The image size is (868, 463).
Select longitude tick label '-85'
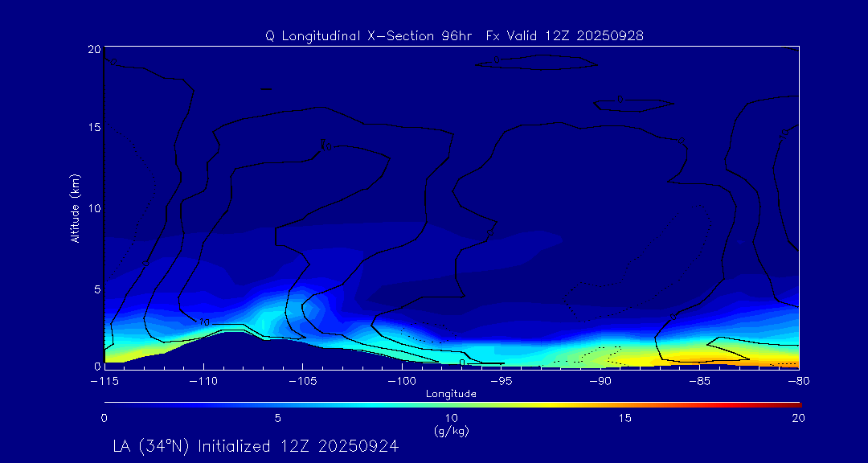699,382
